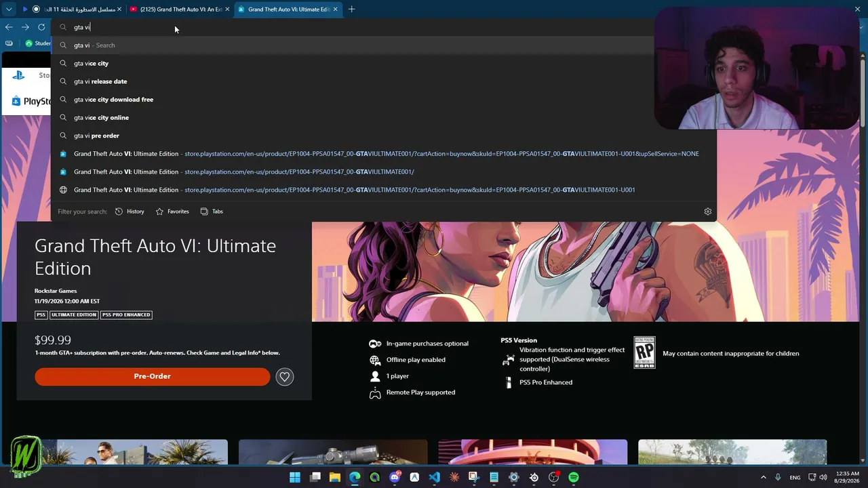Click the Rockstar Games publisher name

[56, 291]
